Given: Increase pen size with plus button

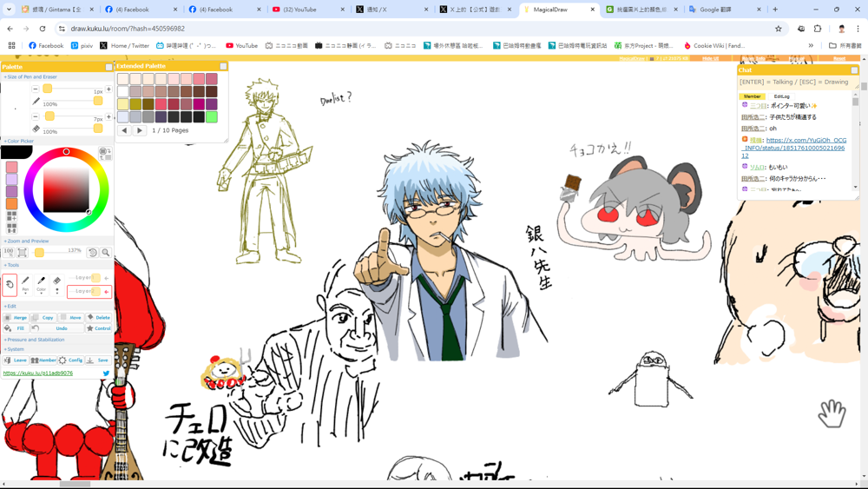Looking at the screenshot, I should [108, 89].
